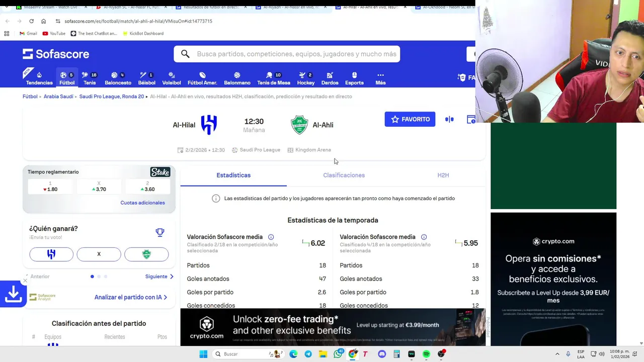The width and height of the screenshot is (644, 362).
Task: Click the browser address bar URL
Action: (x=138, y=21)
